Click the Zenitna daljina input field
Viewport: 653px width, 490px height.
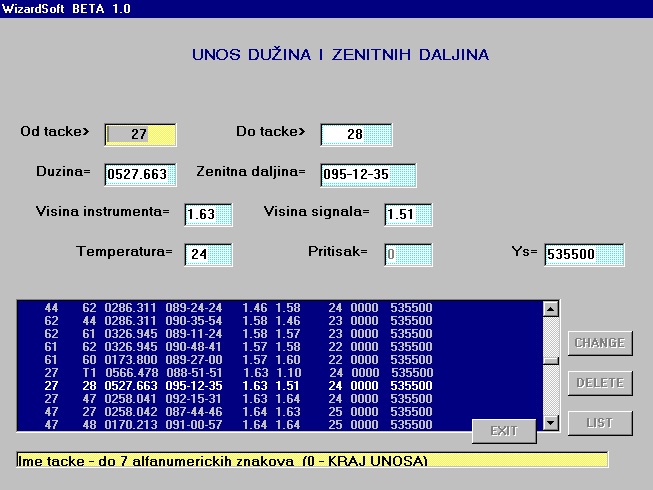click(368, 174)
